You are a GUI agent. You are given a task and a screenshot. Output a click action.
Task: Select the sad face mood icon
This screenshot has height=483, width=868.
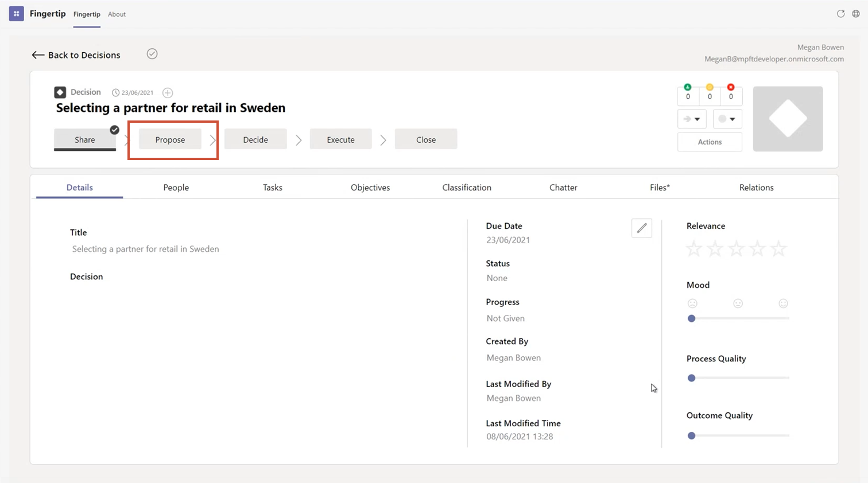(692, 303)
